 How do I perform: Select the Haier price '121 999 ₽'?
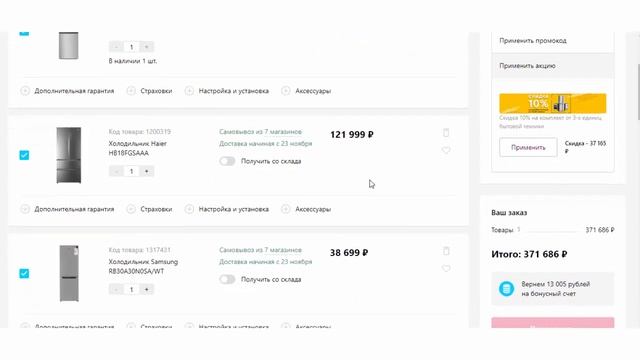352,135
